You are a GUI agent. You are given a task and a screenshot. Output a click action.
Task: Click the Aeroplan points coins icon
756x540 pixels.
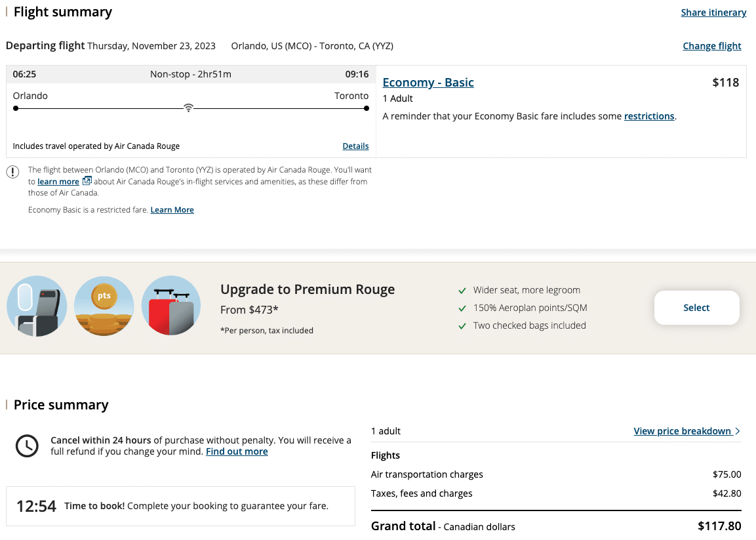(104, 306)
